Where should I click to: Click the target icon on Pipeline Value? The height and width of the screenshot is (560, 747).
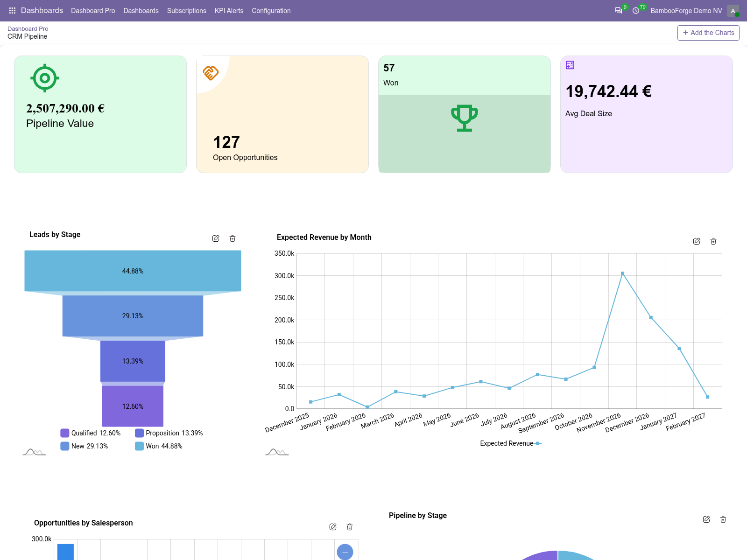tap(45, 78)
